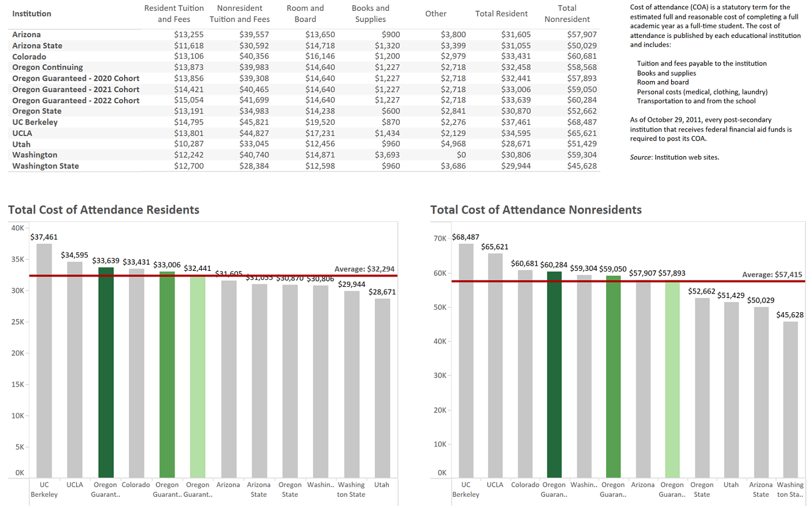
Task: Click the Average: $57,415 reference label
Action: click(x=772, y=275)
